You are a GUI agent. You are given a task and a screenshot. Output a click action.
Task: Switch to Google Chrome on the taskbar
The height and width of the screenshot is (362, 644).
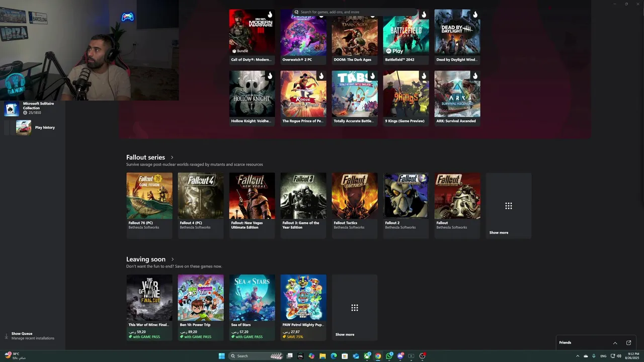coord(378,356)
